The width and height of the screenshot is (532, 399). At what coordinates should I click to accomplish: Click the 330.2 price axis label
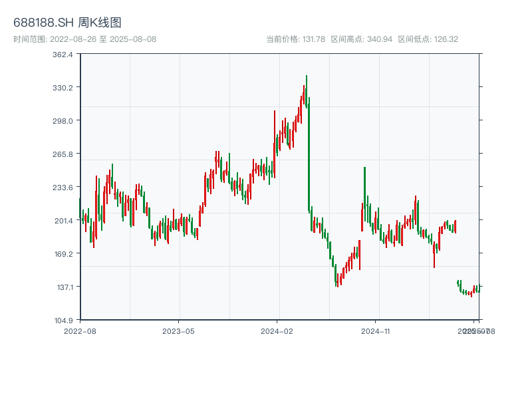click(x=62, y=88)
